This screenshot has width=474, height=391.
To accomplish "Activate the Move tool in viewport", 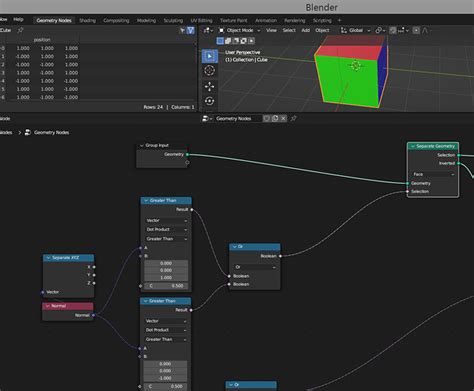I will (210, 86).
